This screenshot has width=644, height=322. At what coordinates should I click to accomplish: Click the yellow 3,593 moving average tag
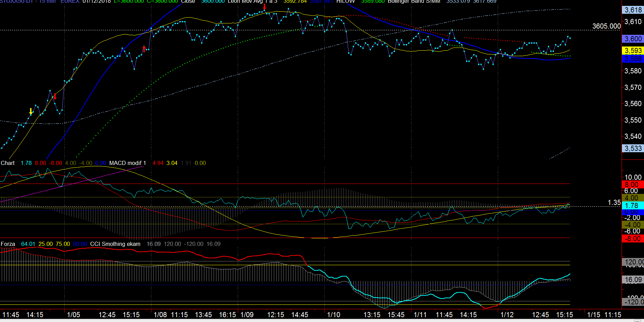[x=633, y=51]
